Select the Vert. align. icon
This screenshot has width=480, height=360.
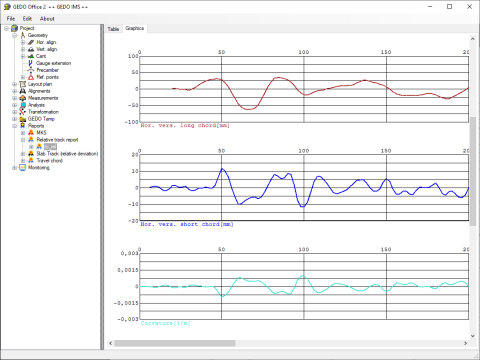pyautogui.click(x=31, y=49)
